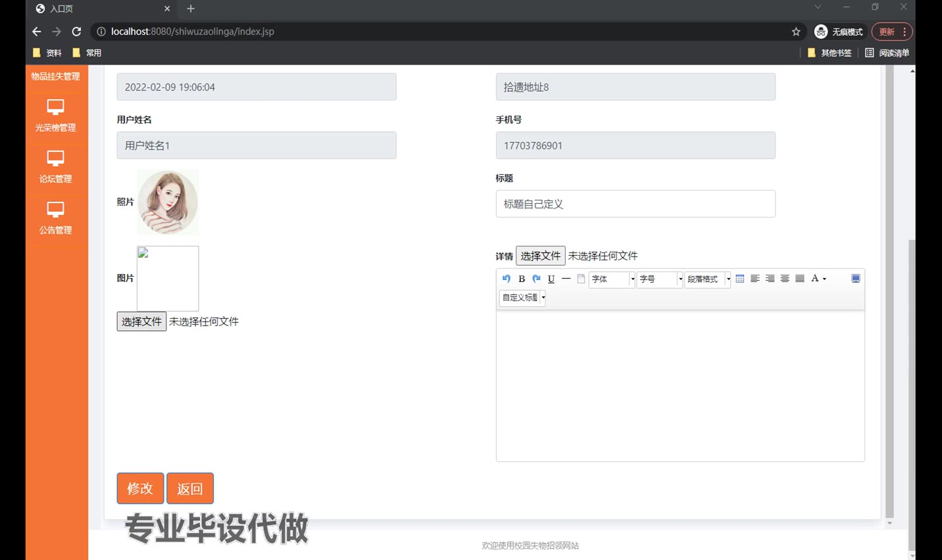This screenshot has width=942, height=560.
Task: Insert horizontal rule in editor
Action: (x=566, y=279)
